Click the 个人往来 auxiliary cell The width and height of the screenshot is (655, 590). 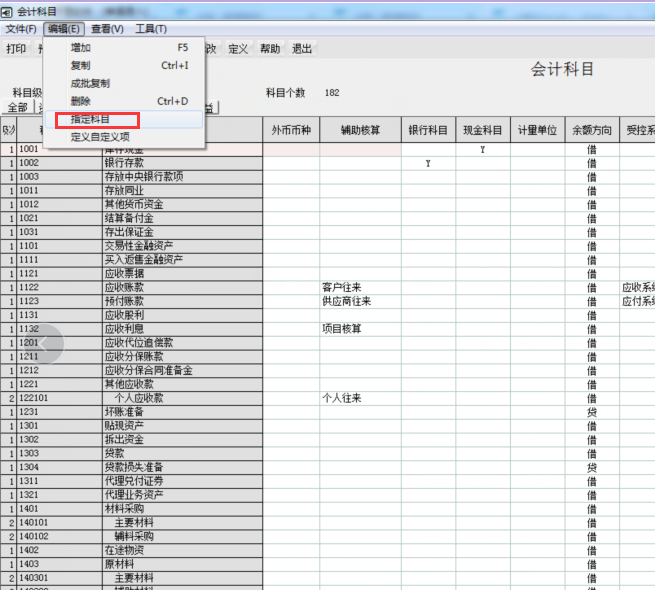pos(360,398)
